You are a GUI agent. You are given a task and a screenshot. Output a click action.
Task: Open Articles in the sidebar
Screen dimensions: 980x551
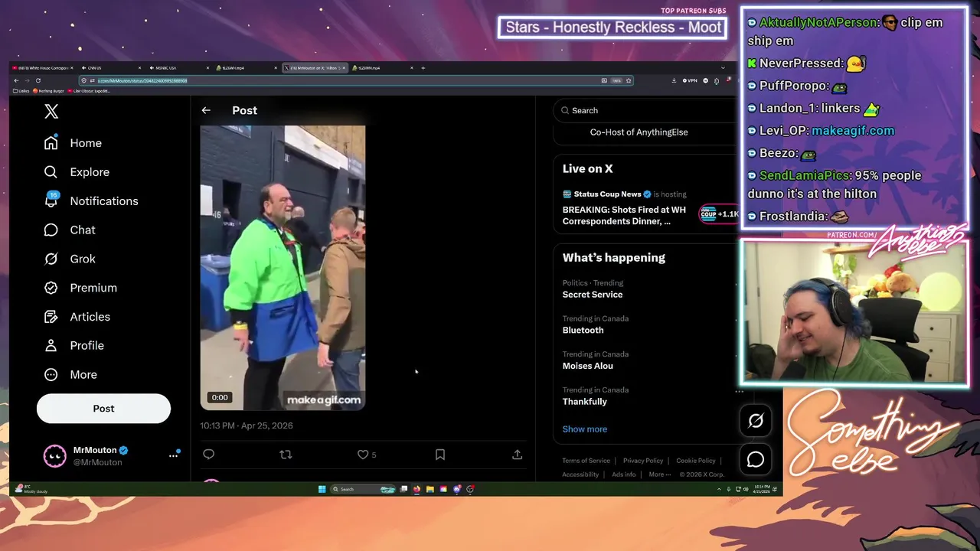pos(77,317)
